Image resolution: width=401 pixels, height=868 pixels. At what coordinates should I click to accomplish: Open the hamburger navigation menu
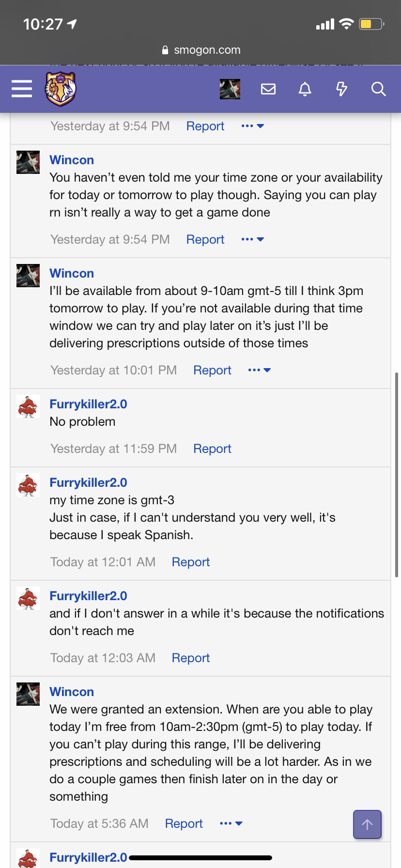click(22, 89)
